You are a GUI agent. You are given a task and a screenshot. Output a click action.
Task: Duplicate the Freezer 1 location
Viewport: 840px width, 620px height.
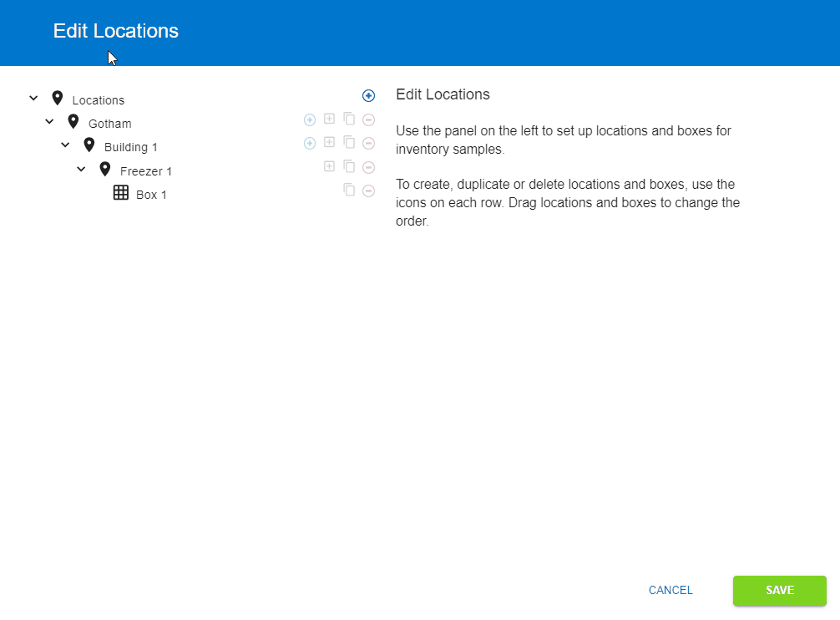tap(349, 166)
